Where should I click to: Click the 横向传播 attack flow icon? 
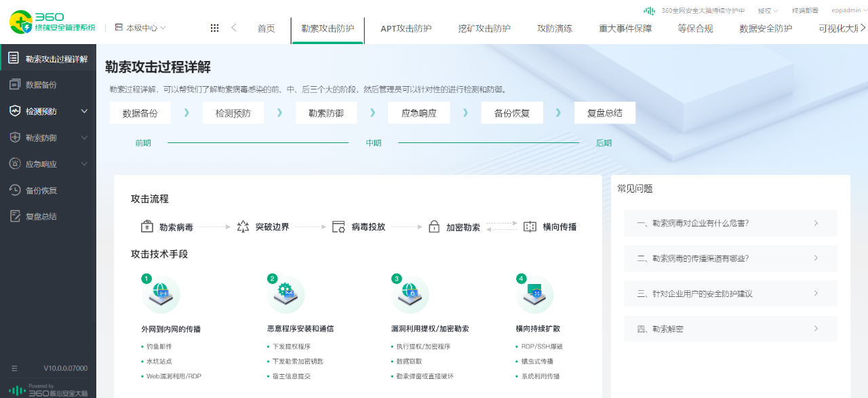pos(530,226)
